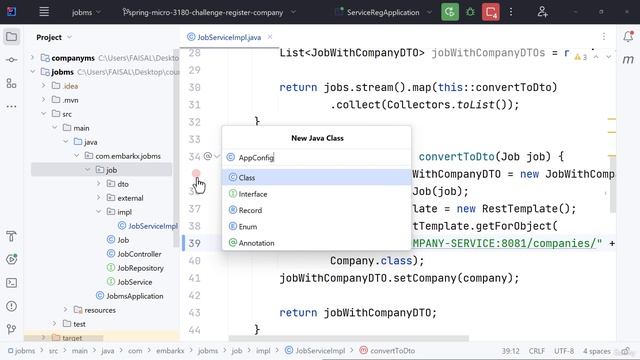The height and width of the screenshot is (360, 640).
Task: Show more tool windows ellipsis
Action: (x=11, y=107)
